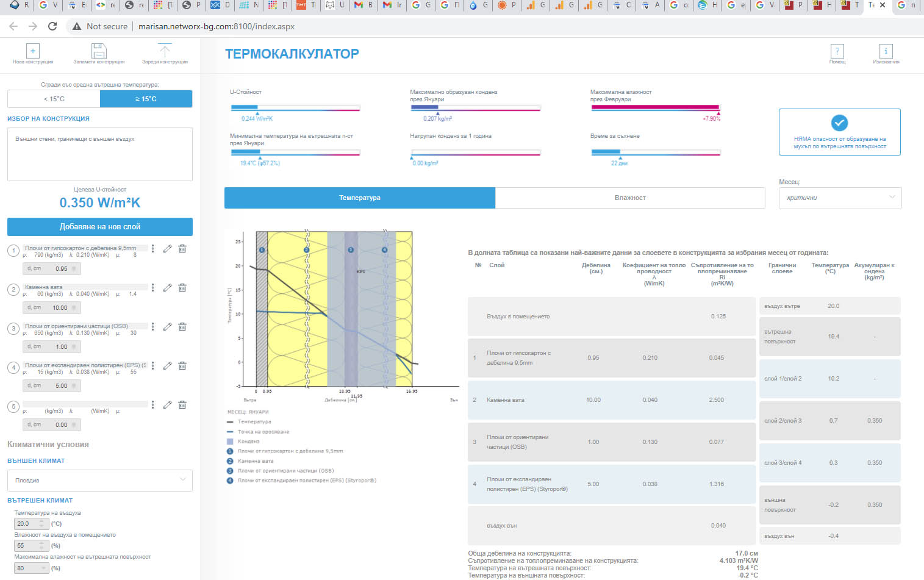Open the Месец dropdown showing критични

839,198
